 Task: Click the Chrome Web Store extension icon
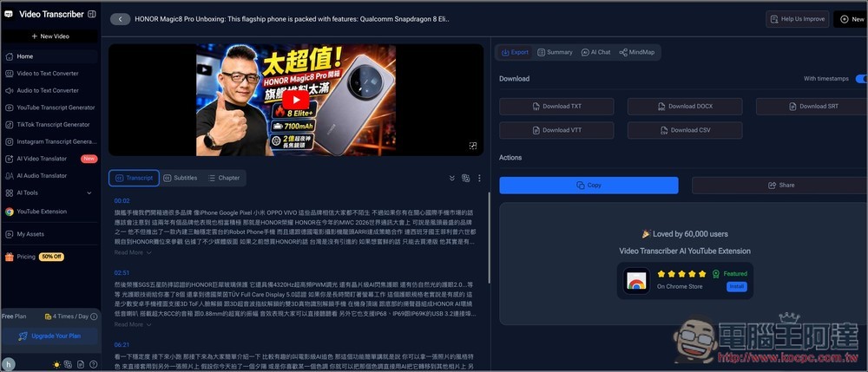coord(636,281)
